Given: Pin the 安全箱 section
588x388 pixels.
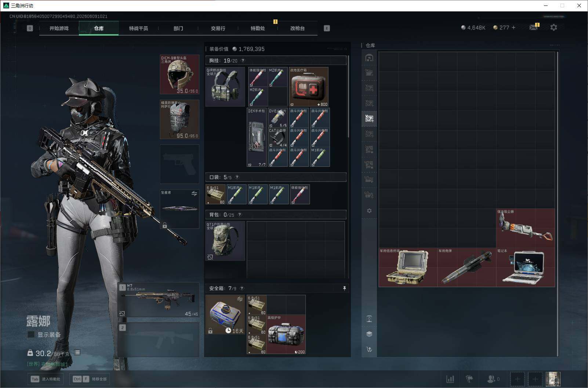Looking at the screenshot, I should 344,288.
